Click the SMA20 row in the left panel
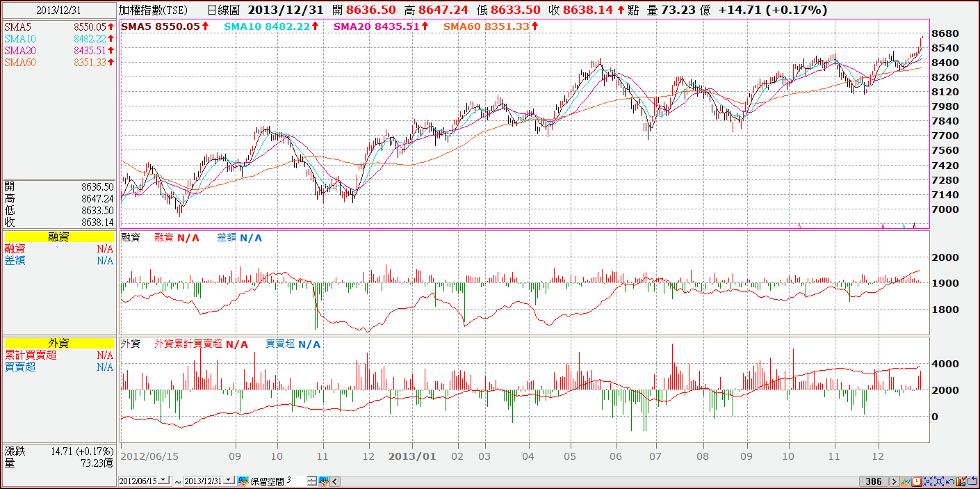The image size is (980, 489). point(59,50)
